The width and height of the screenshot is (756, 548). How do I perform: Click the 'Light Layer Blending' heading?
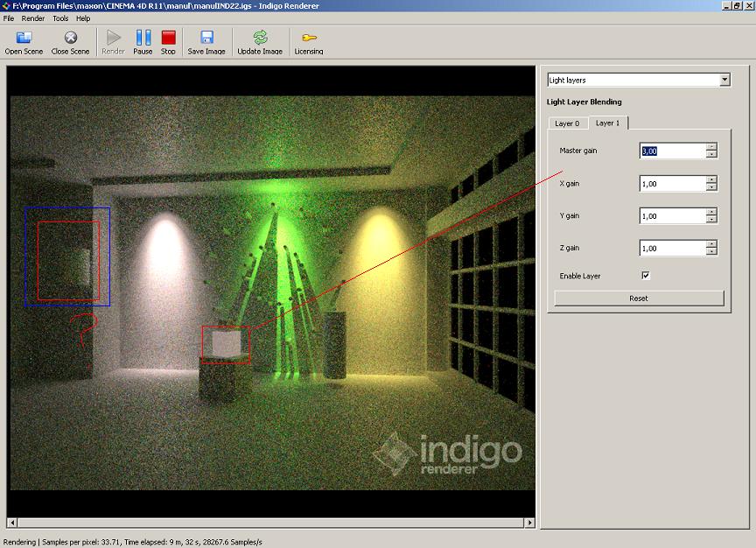tap(584, 102)
